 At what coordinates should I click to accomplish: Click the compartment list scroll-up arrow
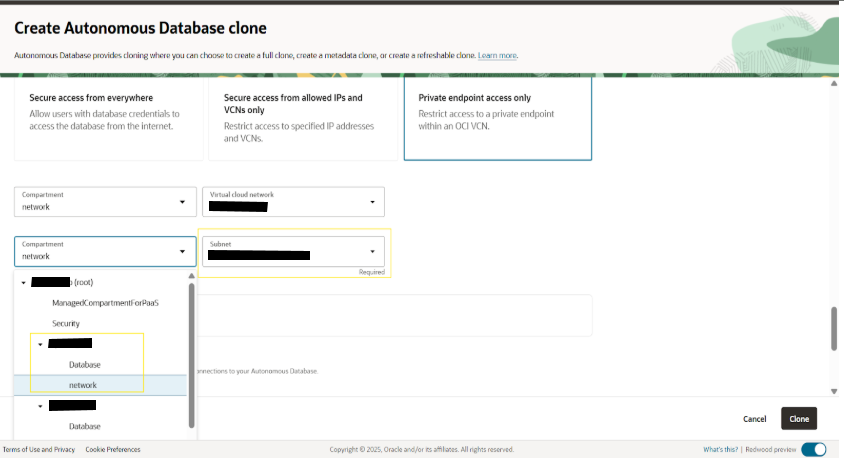point(191,276)
